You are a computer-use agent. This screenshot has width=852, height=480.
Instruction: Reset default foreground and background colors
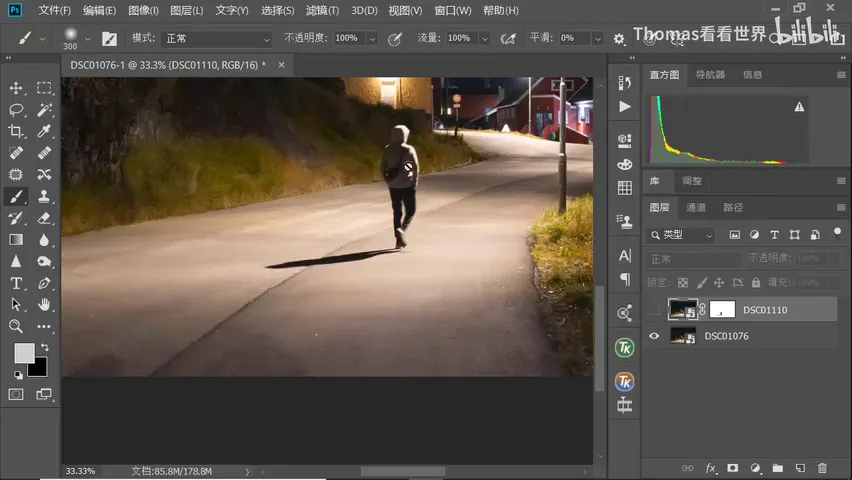pos(18,375)
